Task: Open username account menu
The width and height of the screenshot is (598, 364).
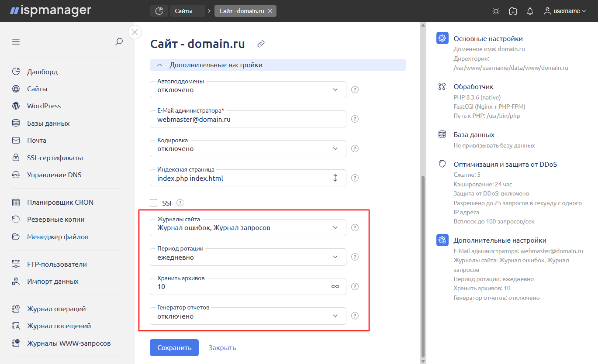Action: [565, 11]
